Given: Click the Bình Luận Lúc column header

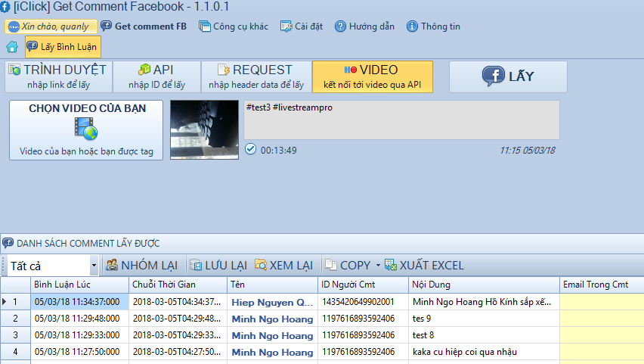Looking at the screenshot, I should [79, 285].
